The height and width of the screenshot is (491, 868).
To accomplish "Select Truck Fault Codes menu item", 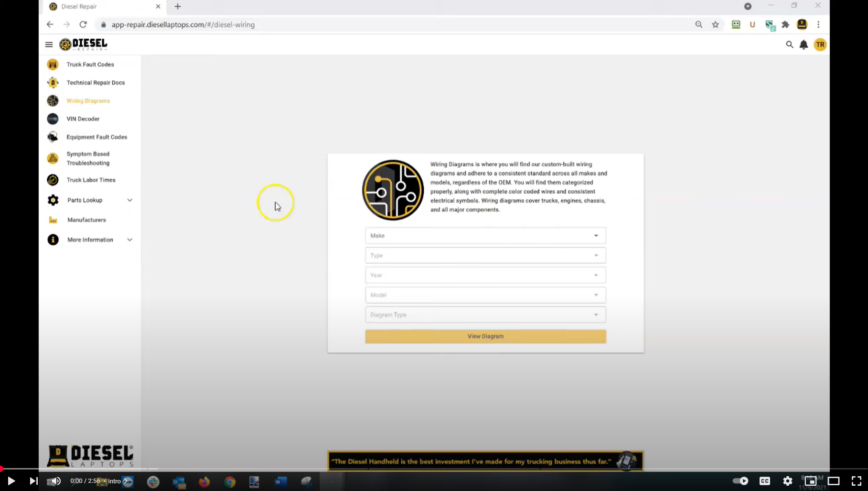I will (90, 65).
